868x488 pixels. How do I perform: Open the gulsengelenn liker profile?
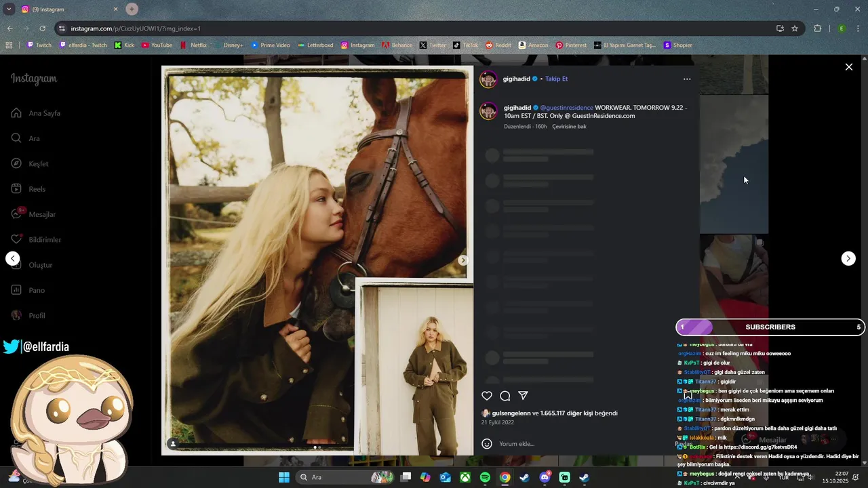[511, 413]
